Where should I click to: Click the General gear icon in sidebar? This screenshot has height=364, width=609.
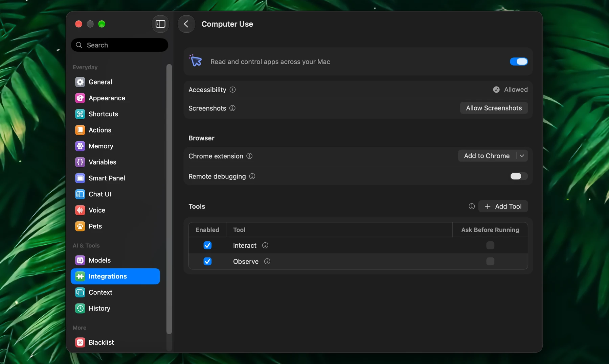[80, 82]
